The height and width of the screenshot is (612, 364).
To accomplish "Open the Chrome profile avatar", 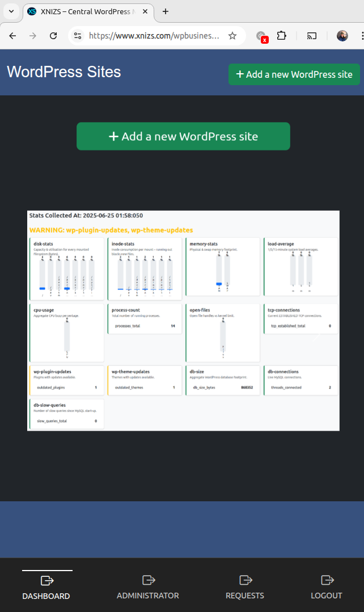I will click(342, 36).
